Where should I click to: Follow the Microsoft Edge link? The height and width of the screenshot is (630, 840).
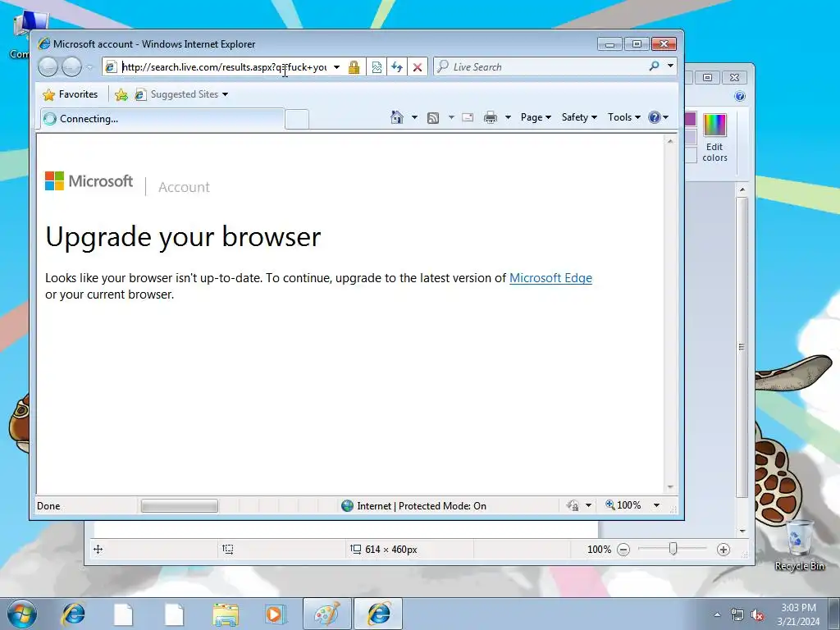[x=550, y=278]
